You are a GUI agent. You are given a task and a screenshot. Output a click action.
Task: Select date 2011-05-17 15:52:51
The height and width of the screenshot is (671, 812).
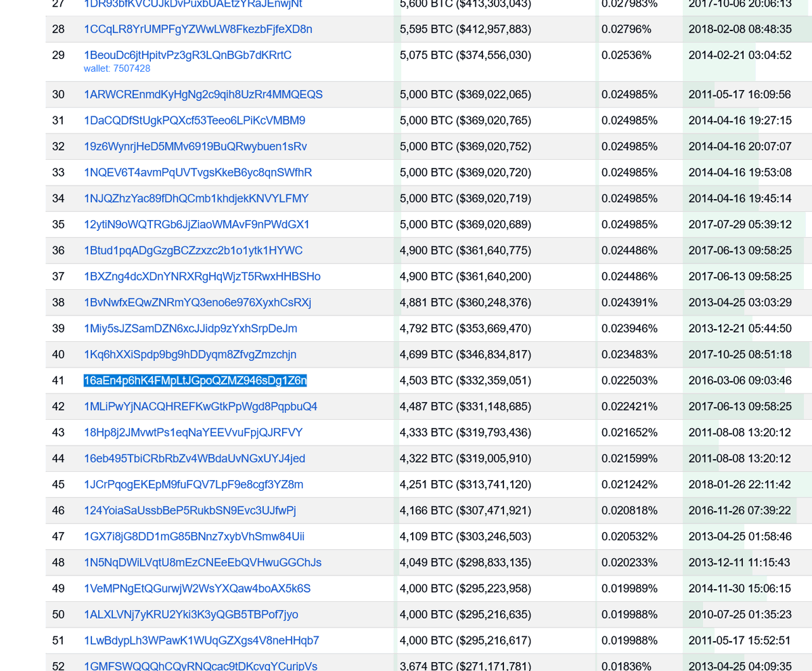coord(740,641)
